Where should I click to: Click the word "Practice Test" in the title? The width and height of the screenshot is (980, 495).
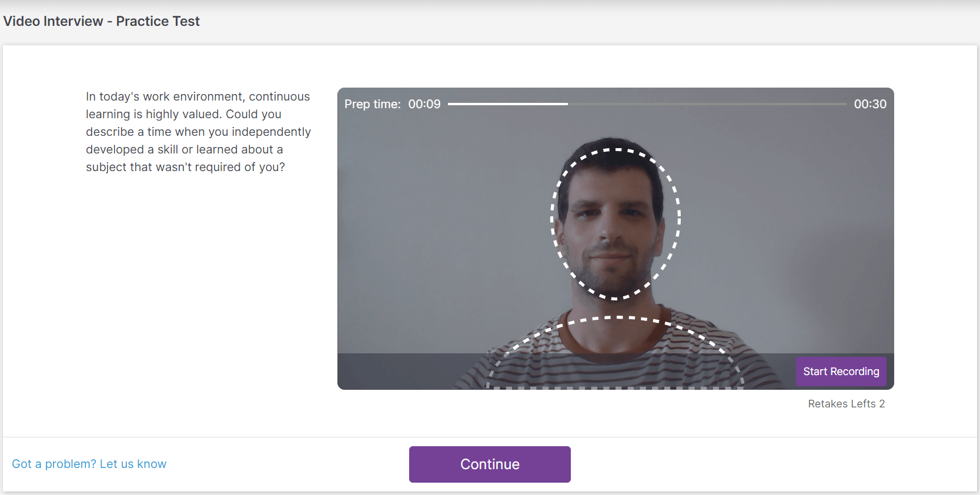158,21
